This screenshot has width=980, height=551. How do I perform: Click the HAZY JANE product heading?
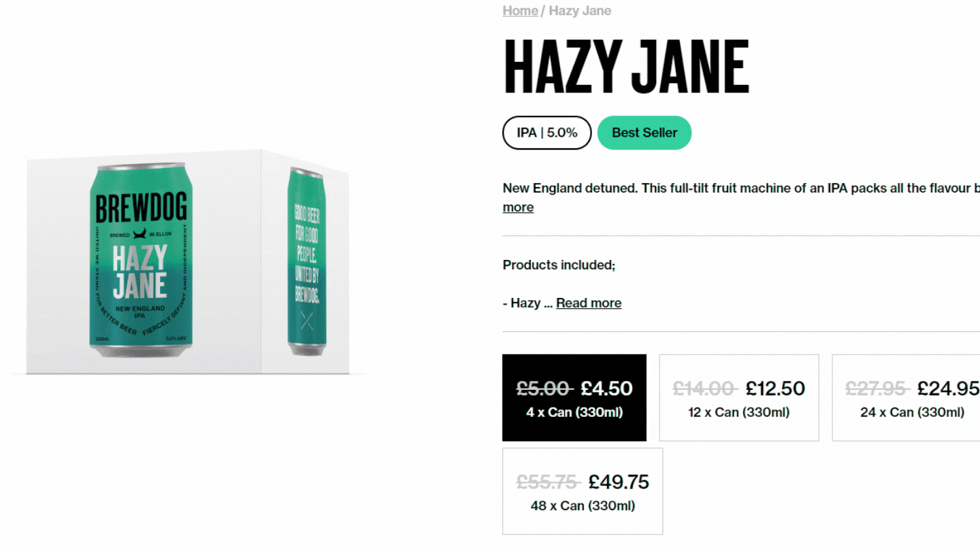coord(625,67)
